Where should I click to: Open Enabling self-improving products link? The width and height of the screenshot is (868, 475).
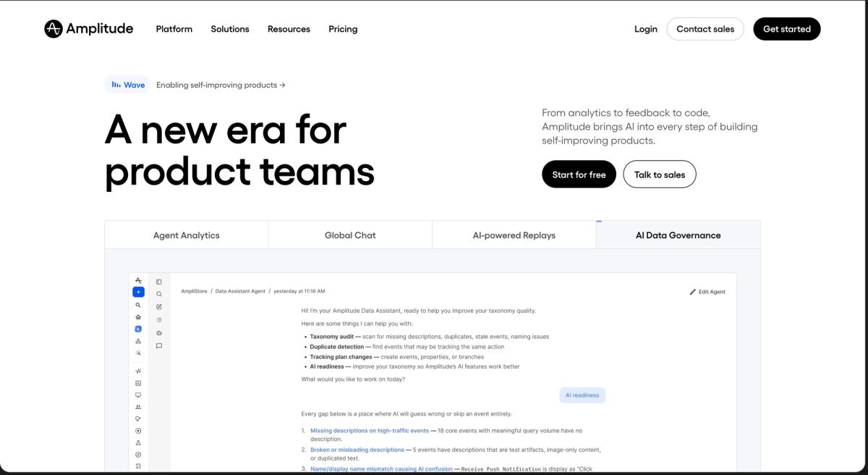point(221,85)
